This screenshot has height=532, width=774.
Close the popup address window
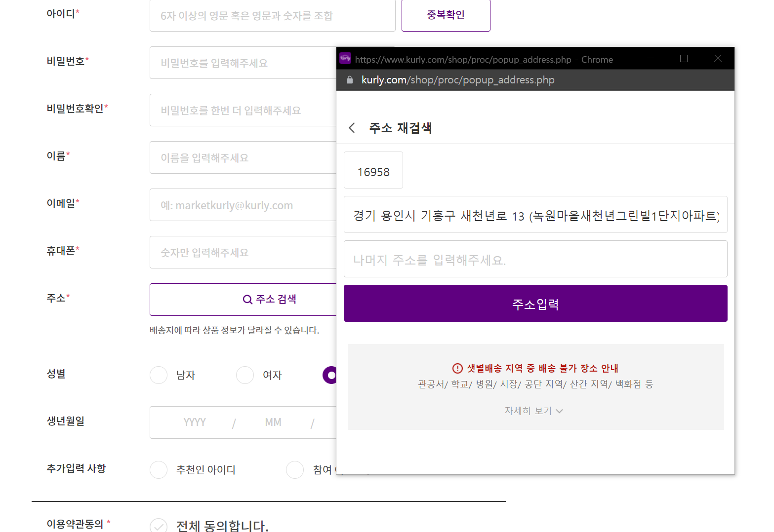tap(718, 58)
